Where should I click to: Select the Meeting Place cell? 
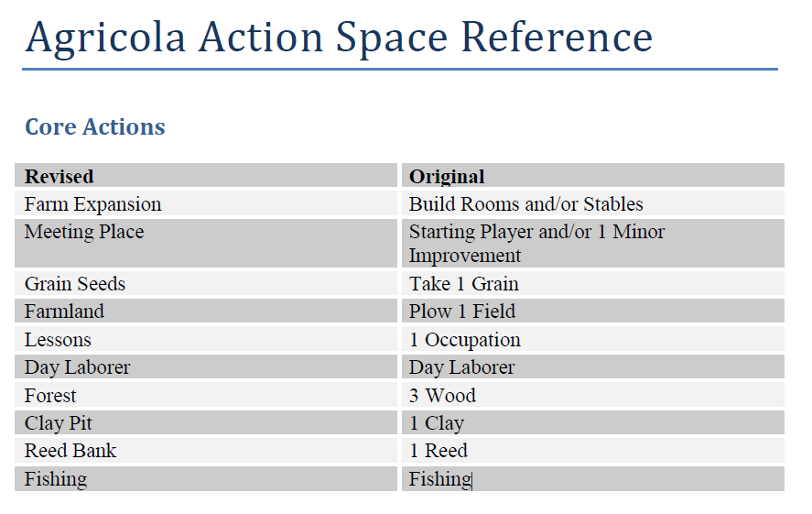[206, 244]
